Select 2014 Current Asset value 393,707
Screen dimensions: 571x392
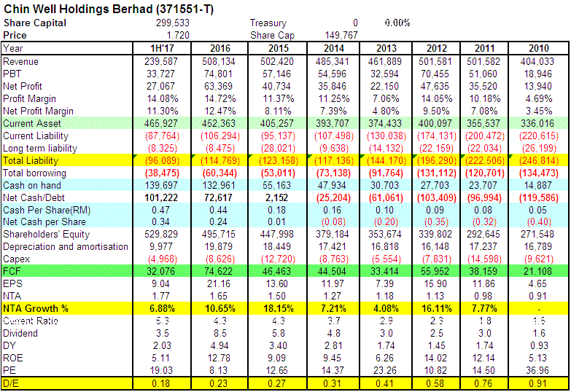[332, 123]
